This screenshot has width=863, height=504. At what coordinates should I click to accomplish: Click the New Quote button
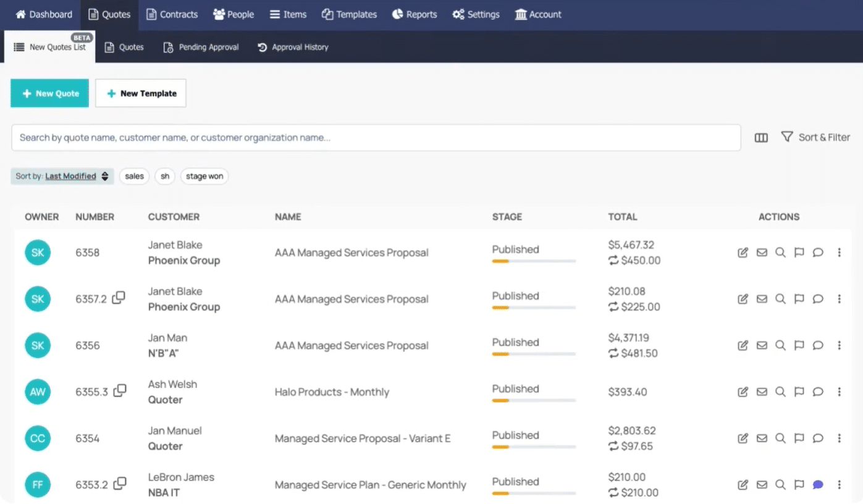(50, 93)
